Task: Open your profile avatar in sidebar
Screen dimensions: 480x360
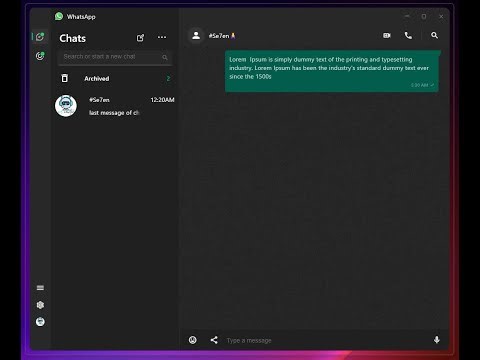Action: tap(40, 321)
